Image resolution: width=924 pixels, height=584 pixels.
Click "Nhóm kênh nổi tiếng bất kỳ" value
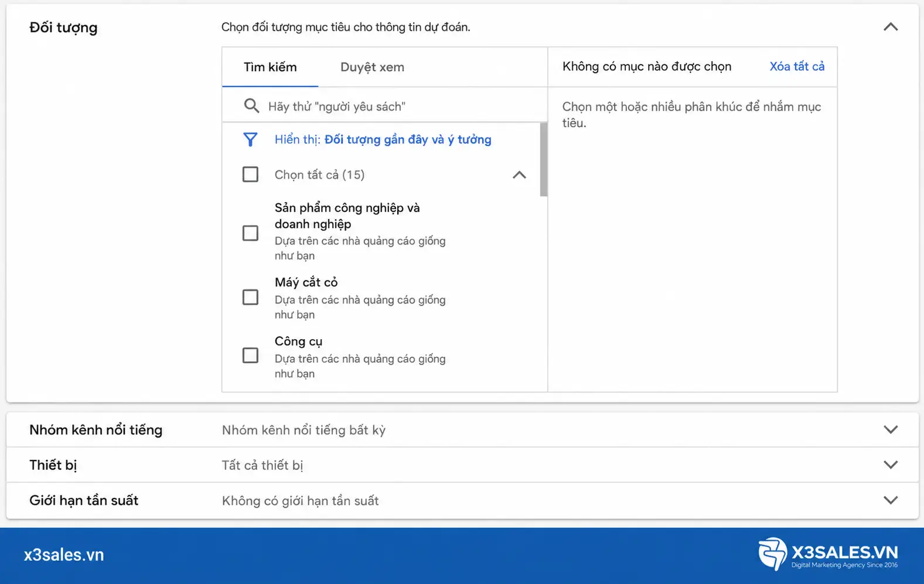[304, 431]
